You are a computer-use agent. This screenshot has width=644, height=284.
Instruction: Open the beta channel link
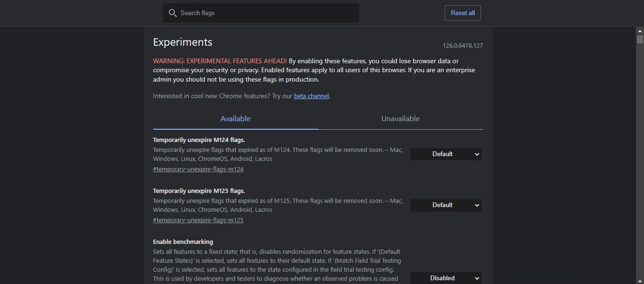311,96
